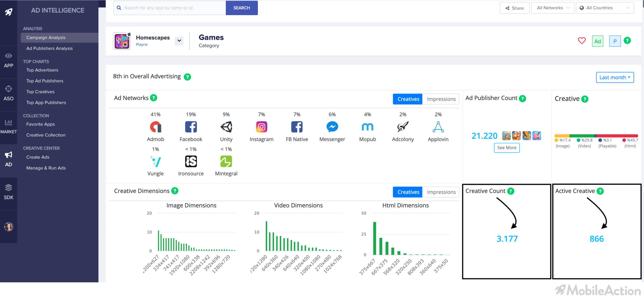Open Create Ads page
644x297 pixels.
click(x=38, y=157)
